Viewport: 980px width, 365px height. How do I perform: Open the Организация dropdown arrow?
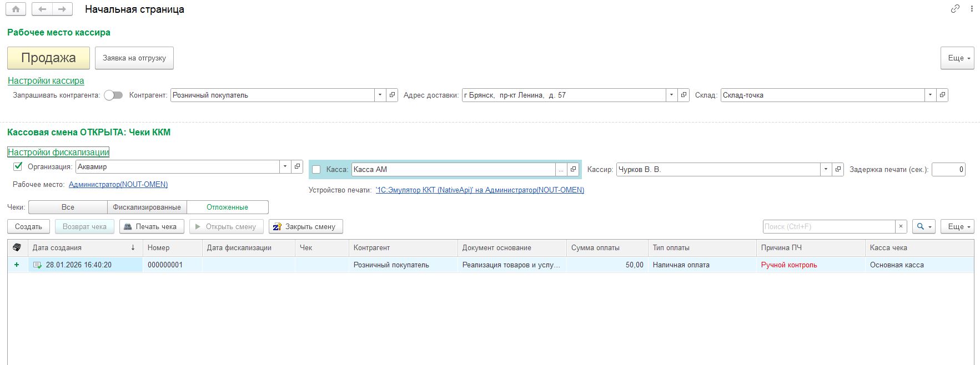coord(285,166)
